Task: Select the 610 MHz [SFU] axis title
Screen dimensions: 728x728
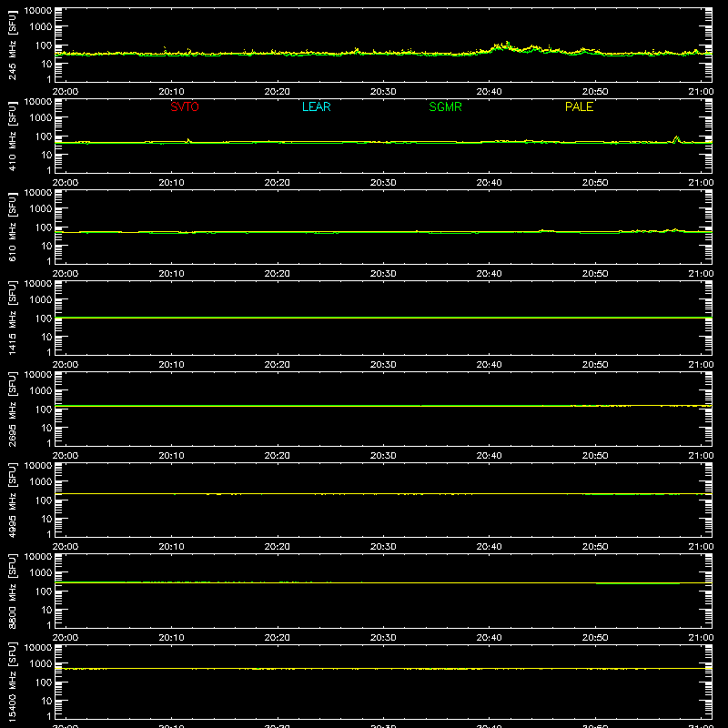Action: click(12, 227)
